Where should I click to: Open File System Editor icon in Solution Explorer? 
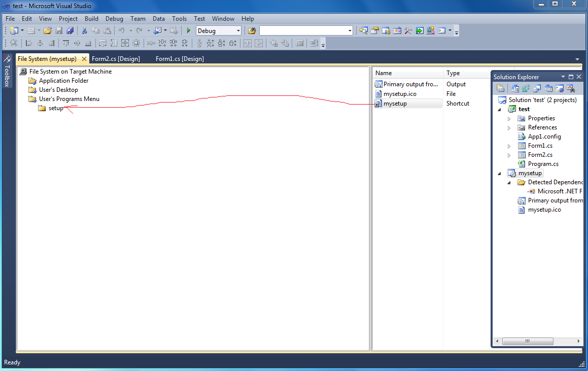pos(515,88)
